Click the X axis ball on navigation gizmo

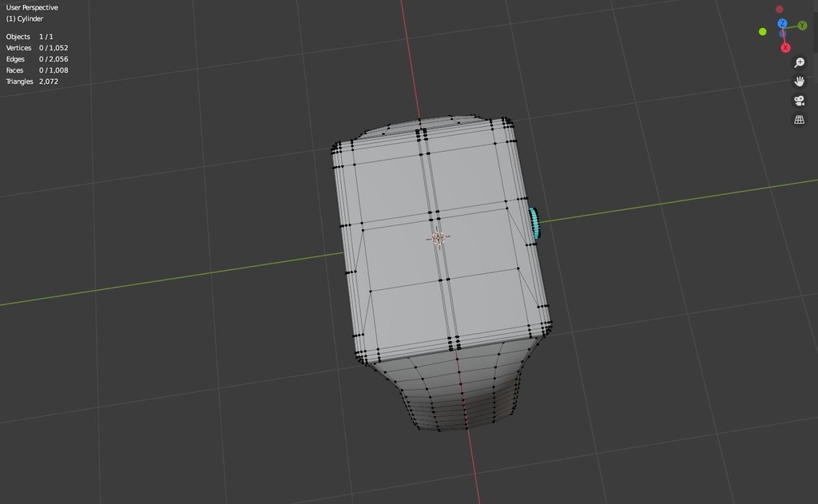pos(784,47)
